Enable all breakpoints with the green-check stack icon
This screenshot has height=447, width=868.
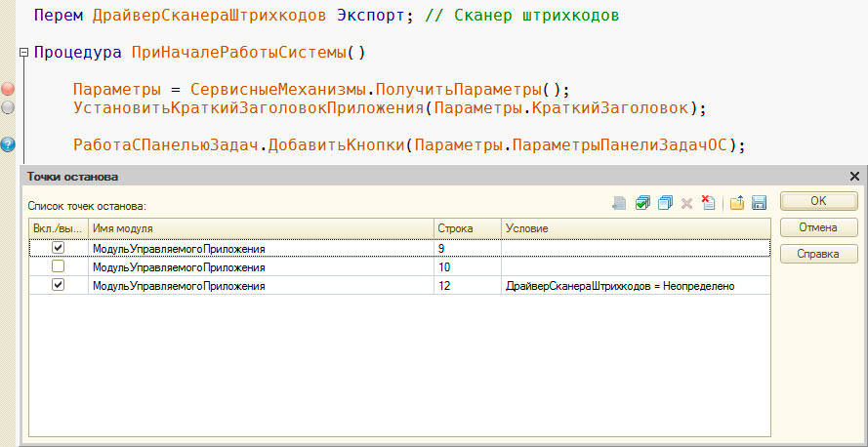(x=642, y=204)
